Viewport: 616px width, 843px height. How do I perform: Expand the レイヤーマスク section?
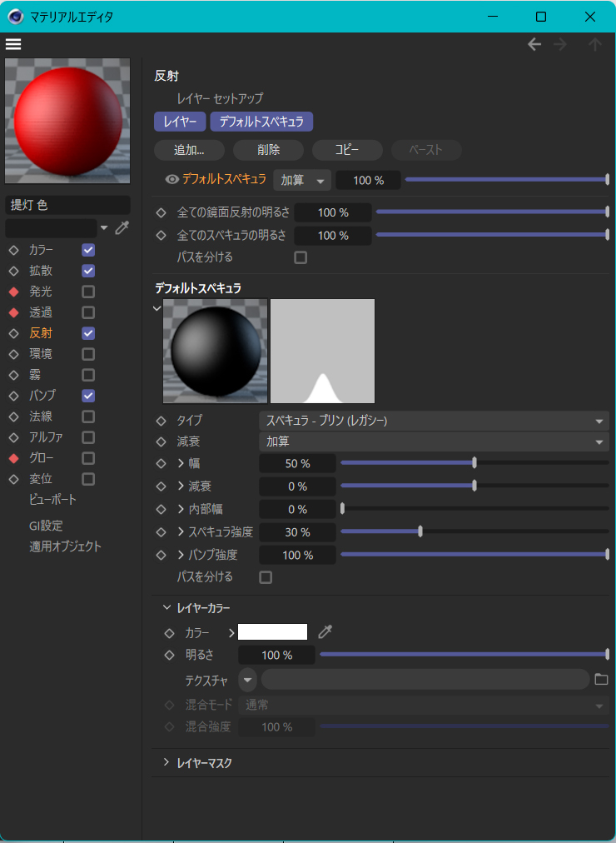[x=166, y=762]
